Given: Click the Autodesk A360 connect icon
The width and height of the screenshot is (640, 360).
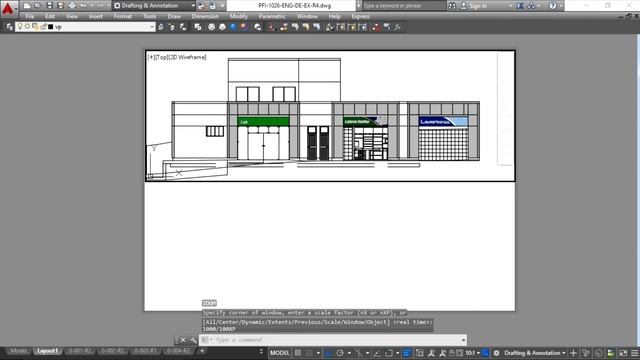Looking at the screenshot, I should click(531, 6).
